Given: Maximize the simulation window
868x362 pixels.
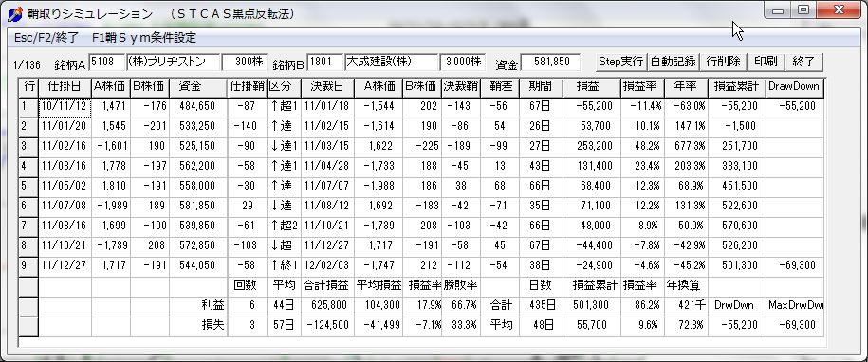Looking at the screenshot, I should click(x=803, y=10).
